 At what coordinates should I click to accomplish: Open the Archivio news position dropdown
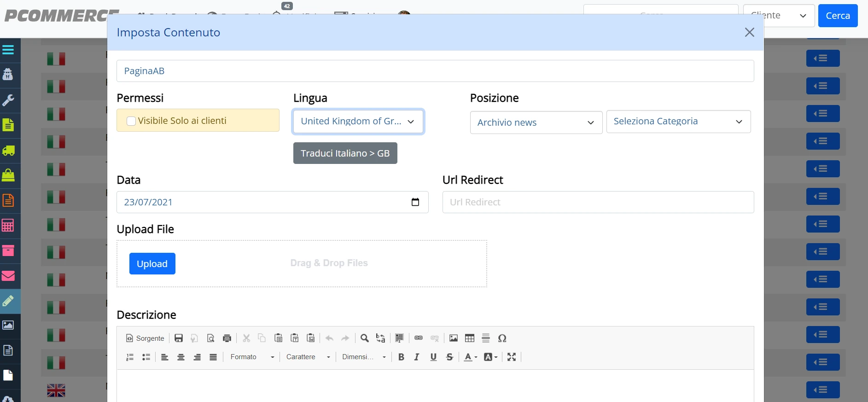tap(536, 122)
